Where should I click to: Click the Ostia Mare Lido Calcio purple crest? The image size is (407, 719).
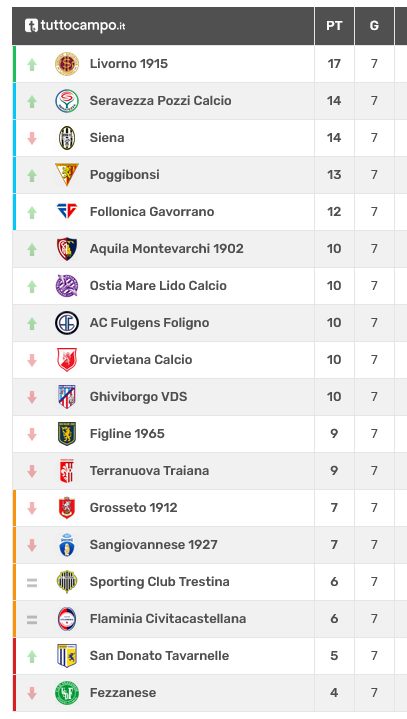coord(67,286)
